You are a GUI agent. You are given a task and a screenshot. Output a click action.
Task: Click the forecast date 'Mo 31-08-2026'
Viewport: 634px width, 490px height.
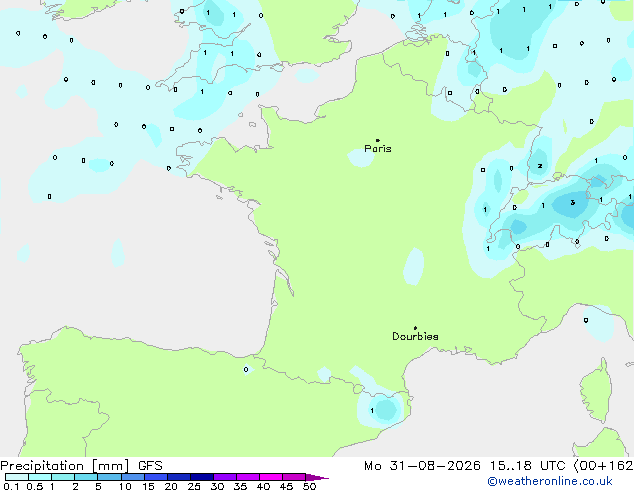422,466
